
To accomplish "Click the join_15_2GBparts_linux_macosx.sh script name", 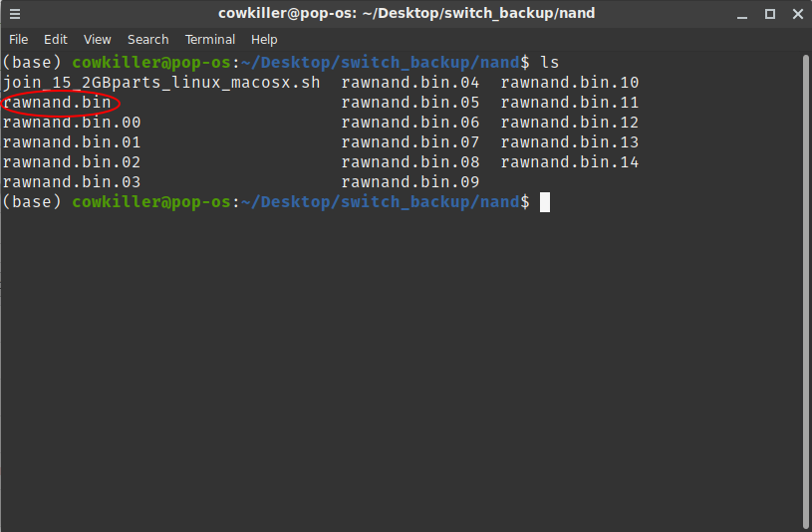I will coord(161,83).
